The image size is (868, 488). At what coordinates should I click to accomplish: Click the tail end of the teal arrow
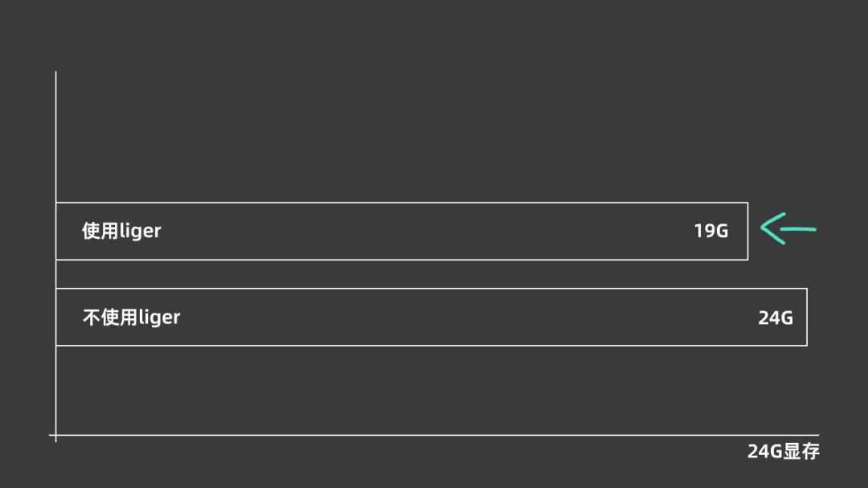pos(814,229)
